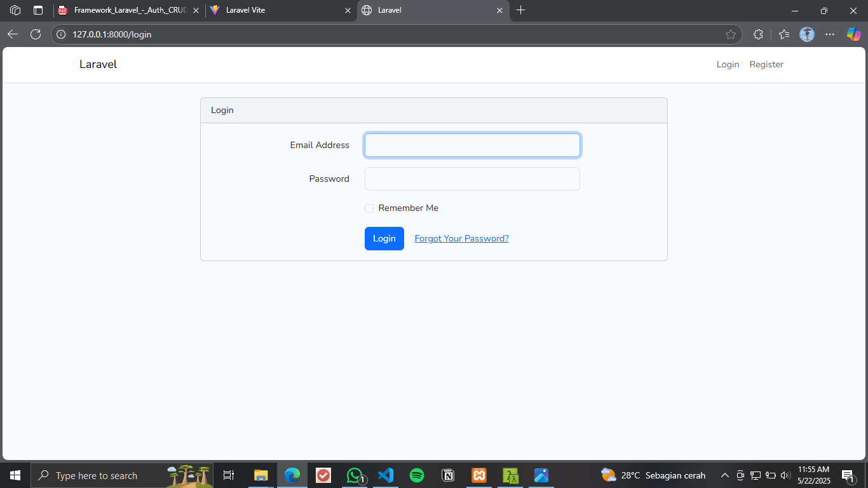Launch Visual Studio Code from the taskbar

[386, 475]
